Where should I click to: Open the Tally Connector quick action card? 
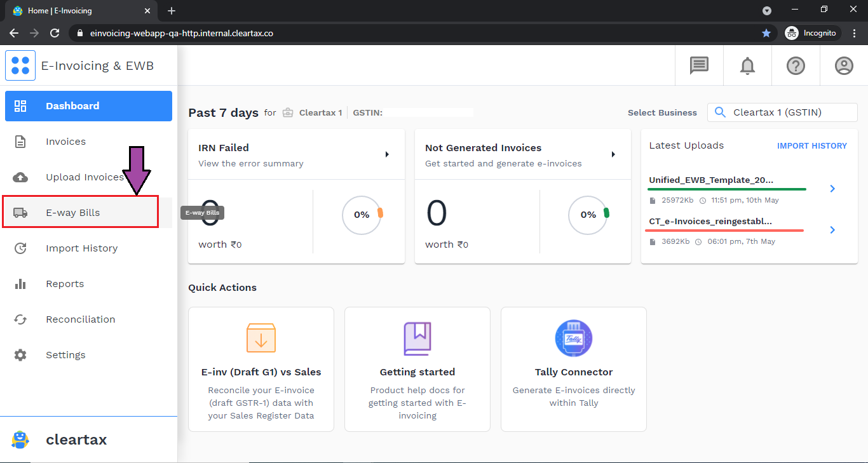574,370
